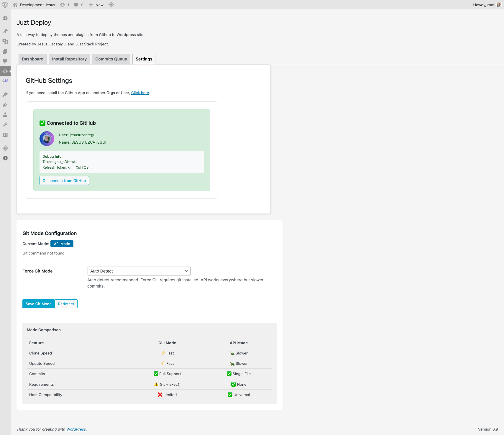Open Media library icon in sidebar
Screen dimensions: 504x435
5,41
